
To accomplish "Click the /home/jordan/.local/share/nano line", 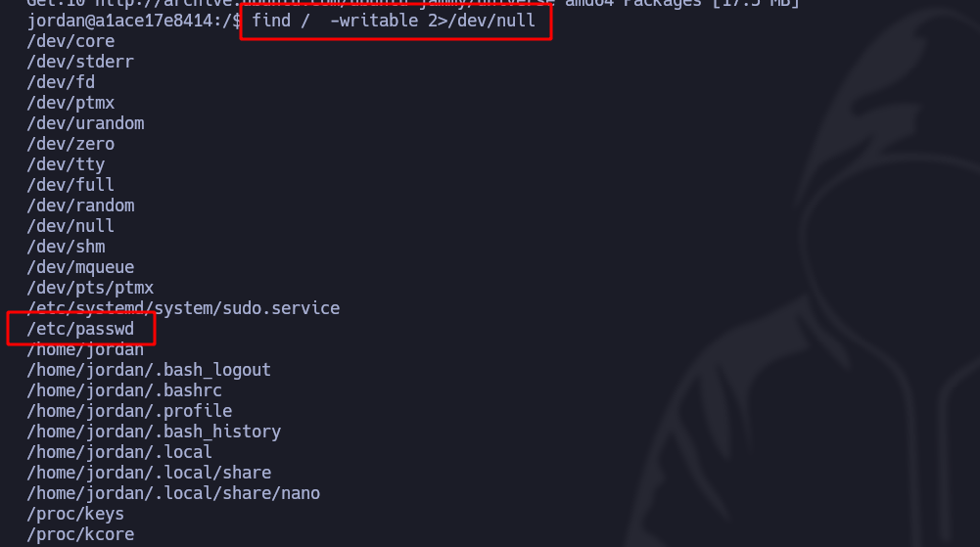I will tap(173, 493).
